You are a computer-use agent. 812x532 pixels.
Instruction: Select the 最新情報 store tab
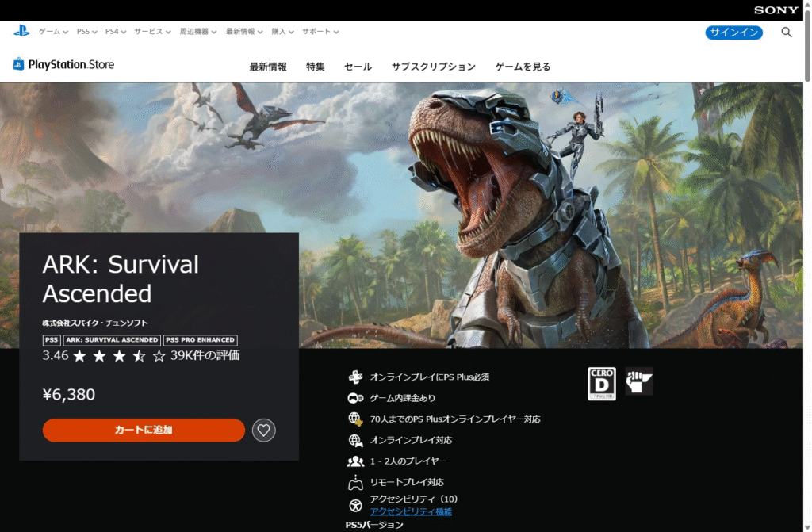tap(268, 67)
